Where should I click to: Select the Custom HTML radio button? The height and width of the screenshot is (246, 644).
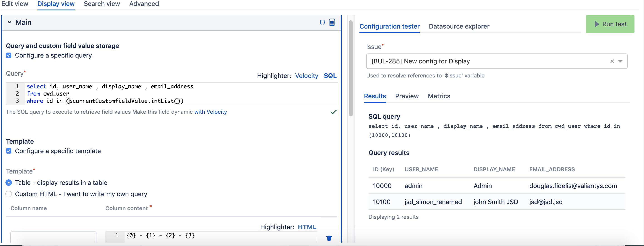(8, 194)
